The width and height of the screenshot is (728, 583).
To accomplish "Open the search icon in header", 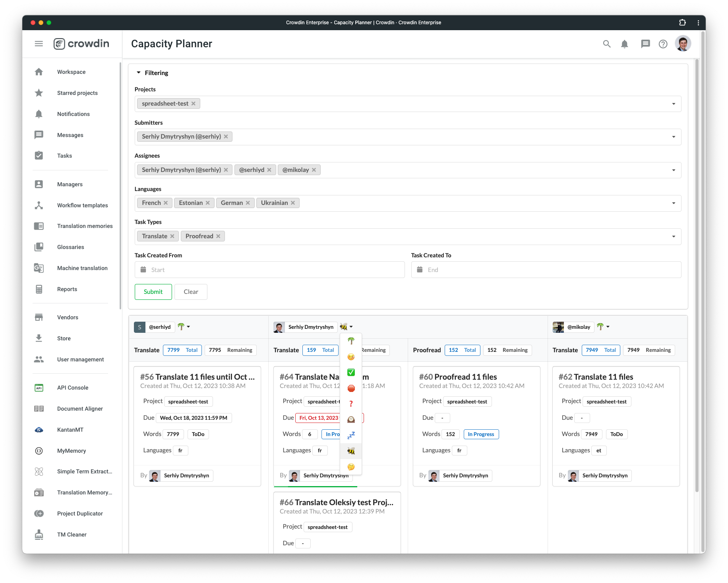I will [x=607, y=44].
